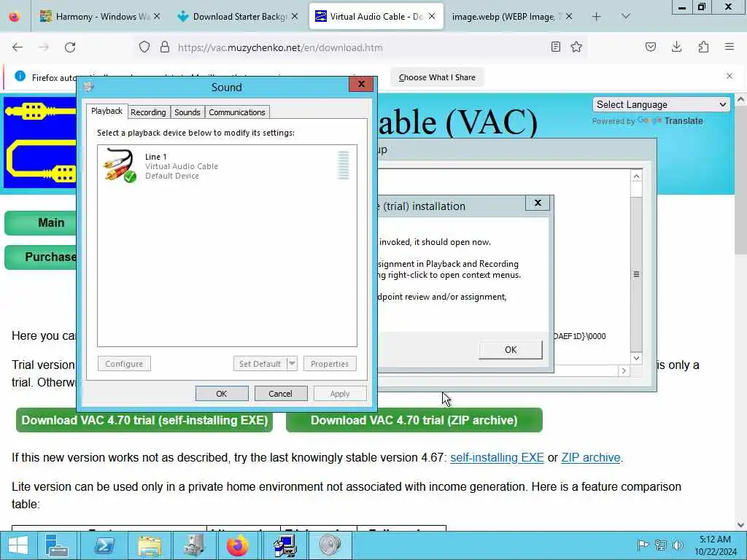Screen dimensions: 747x560
Task: Download VAC 4.70 trial ZIP archive
Action: pyautogui.click(x=414, y=421)
